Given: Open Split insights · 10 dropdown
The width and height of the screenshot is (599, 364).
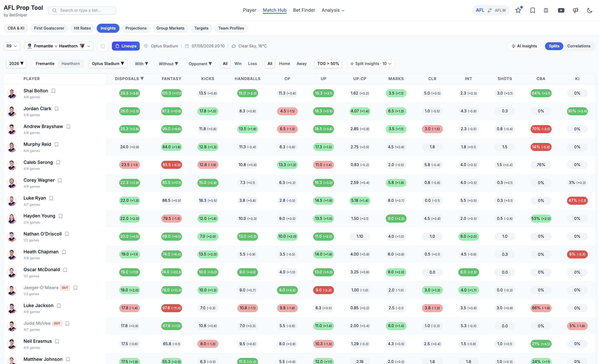Looking at the screenshot, I should (371, 64).
